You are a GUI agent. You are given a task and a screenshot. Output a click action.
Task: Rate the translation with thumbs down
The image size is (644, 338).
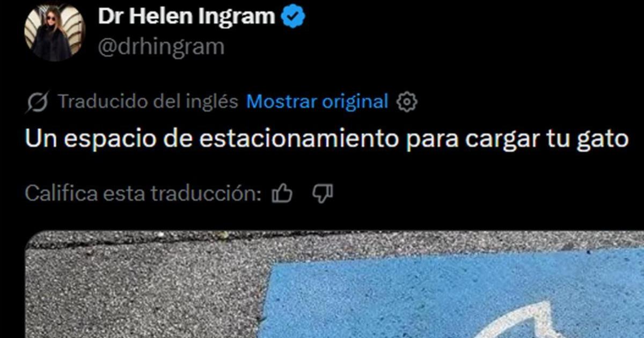point(323,193)
